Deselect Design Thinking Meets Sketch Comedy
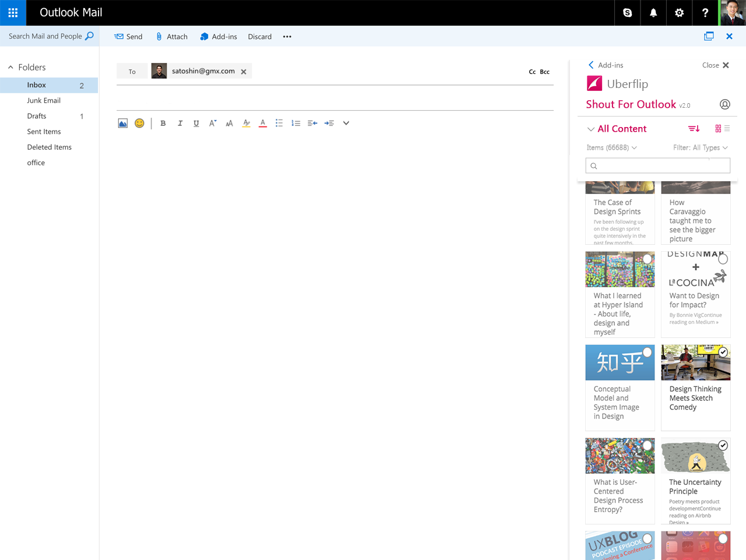The height and width of the screenshot is (560, 746). pyautogui.click(x=723, y=352)
